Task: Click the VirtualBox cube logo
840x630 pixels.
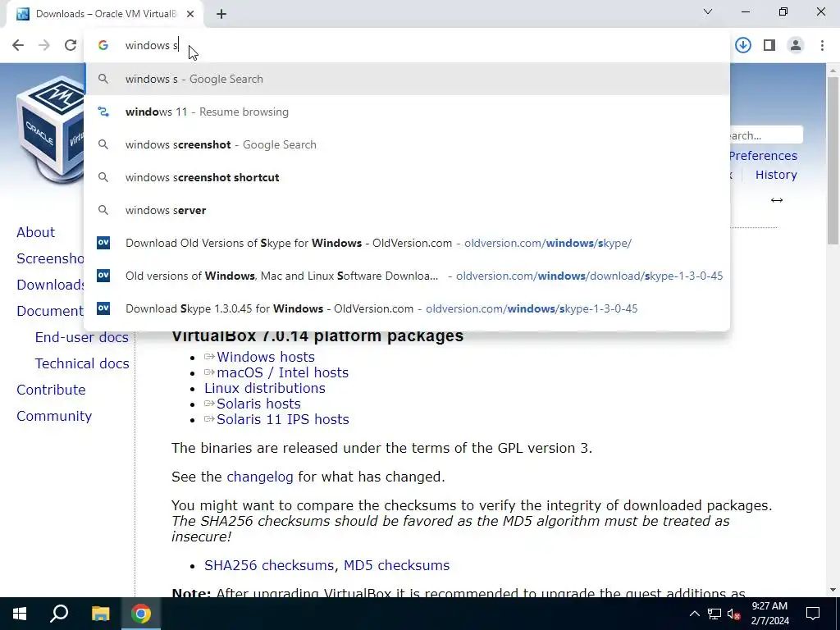Action: [x=49, y=129]
